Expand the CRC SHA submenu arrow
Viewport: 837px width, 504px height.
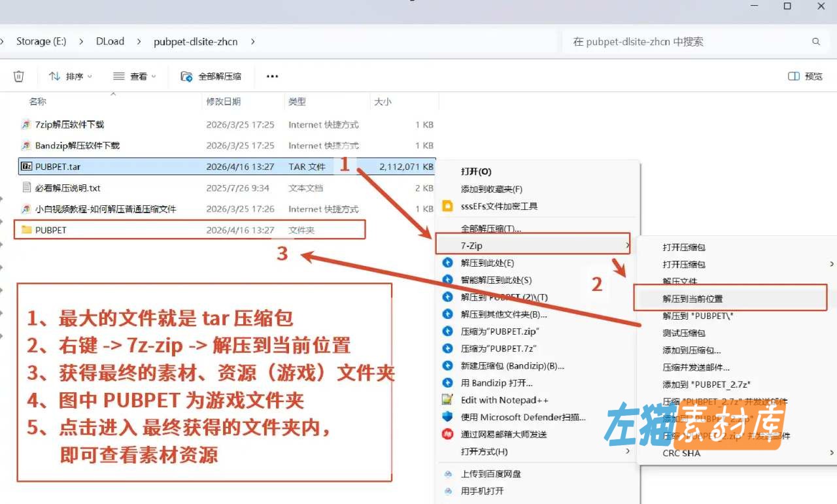click(832, 452)
